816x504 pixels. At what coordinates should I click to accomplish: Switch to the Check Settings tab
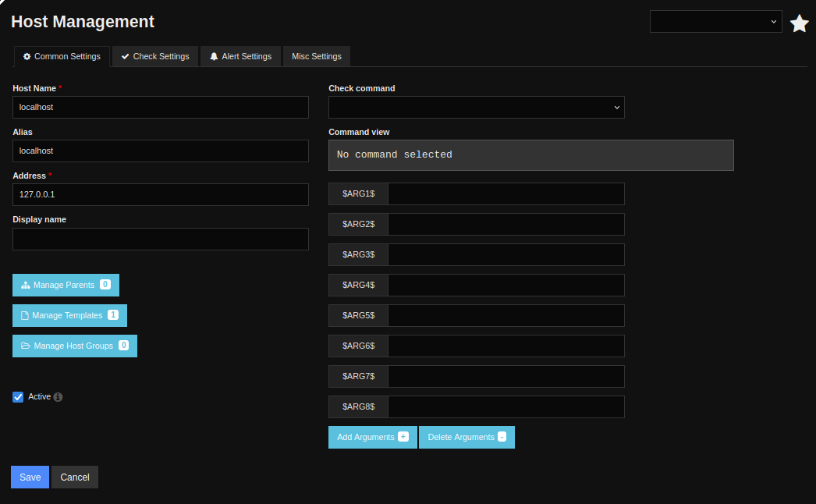[155, 57]
